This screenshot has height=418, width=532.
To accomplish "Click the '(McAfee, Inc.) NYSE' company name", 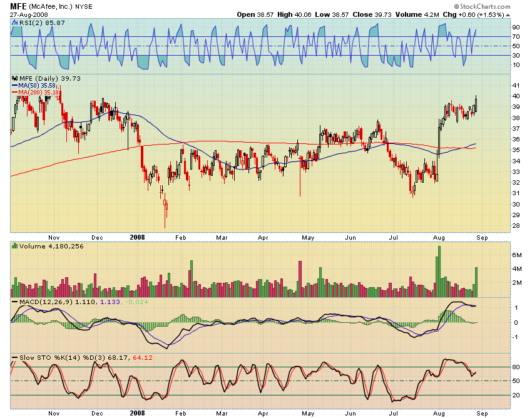I will pos(61,6).
